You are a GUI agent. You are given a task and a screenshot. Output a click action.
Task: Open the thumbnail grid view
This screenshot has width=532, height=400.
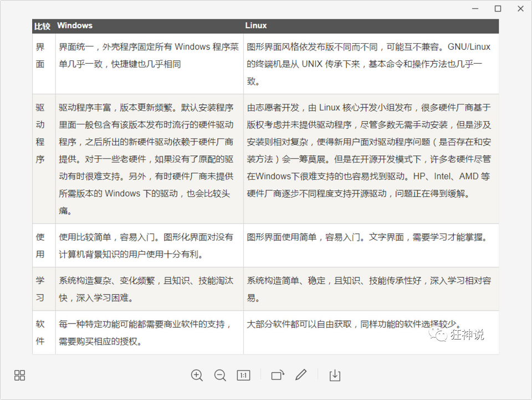[x=20, y=375]
